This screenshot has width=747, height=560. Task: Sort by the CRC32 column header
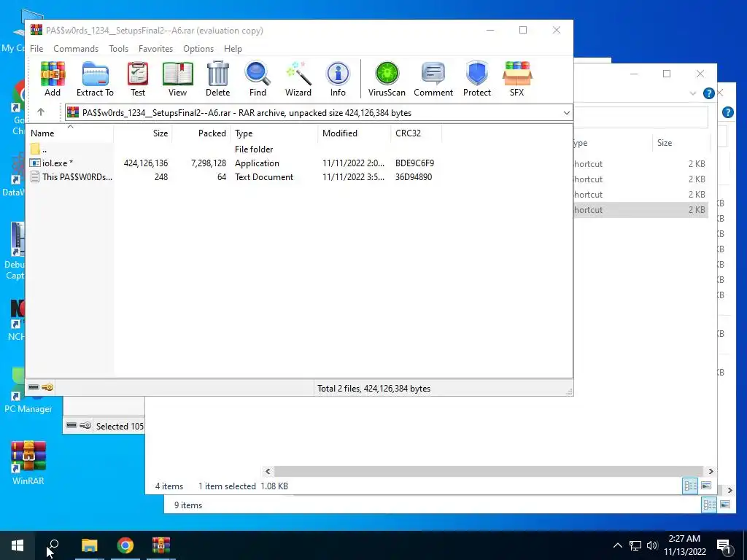pos(417,133)
